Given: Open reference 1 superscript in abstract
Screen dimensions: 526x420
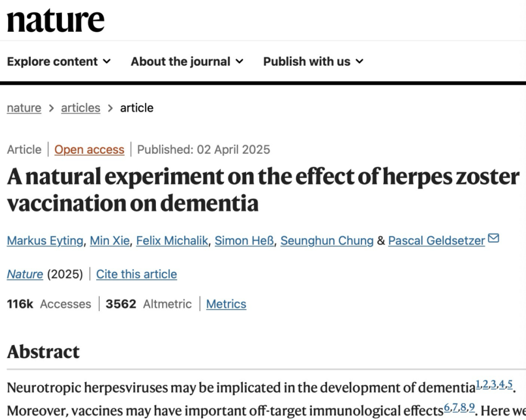Looking at the screenshot, I should (x=478, y=384).
